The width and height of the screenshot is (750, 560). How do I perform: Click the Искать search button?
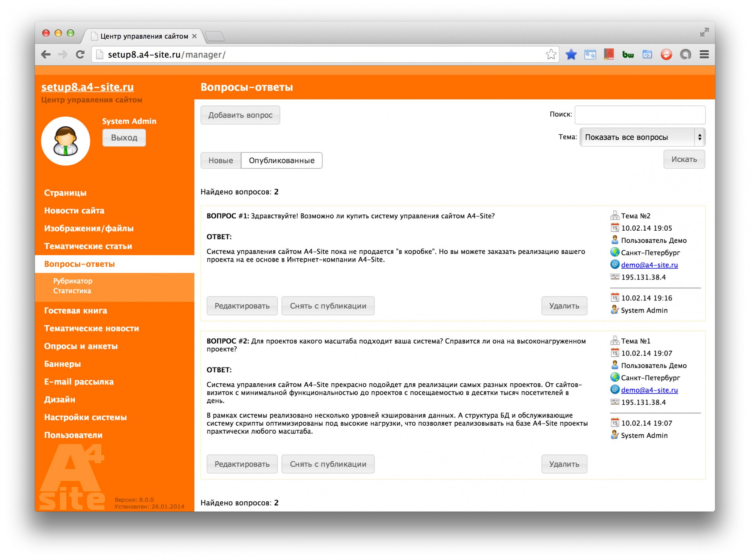coord(684,159)
